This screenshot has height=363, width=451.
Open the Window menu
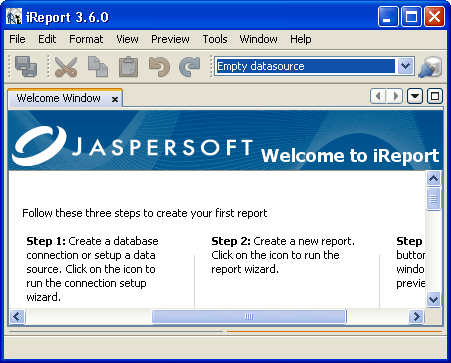point(258,39)
